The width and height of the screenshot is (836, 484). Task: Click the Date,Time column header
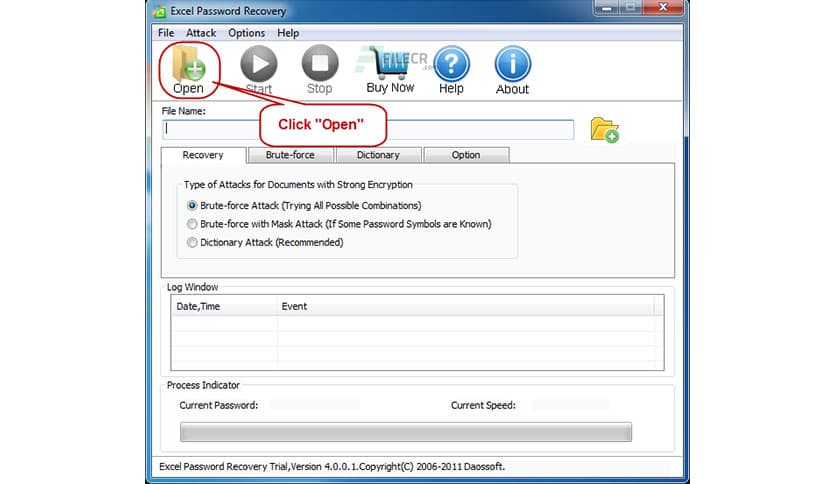coord(224,306)
